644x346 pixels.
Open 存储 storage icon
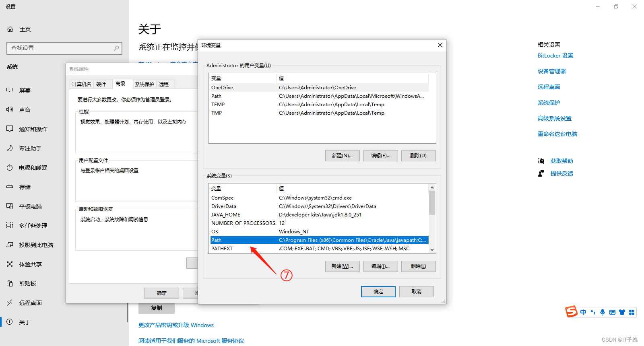[10, 187]
